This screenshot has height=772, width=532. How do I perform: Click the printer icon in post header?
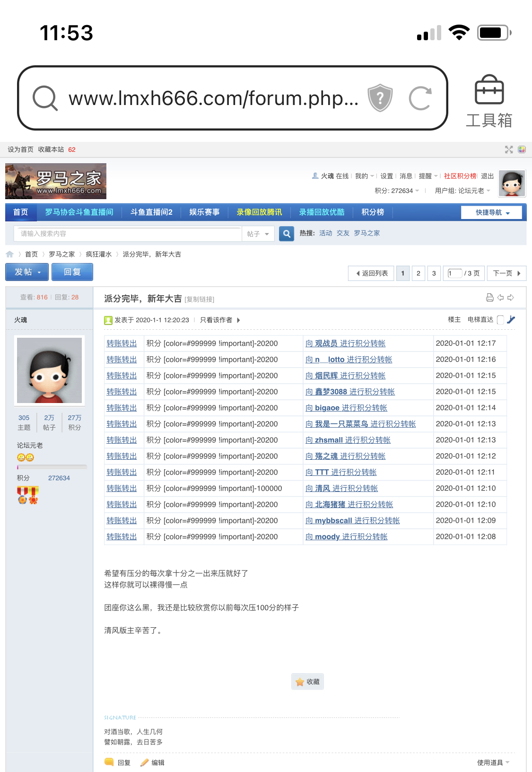[490, 298]
